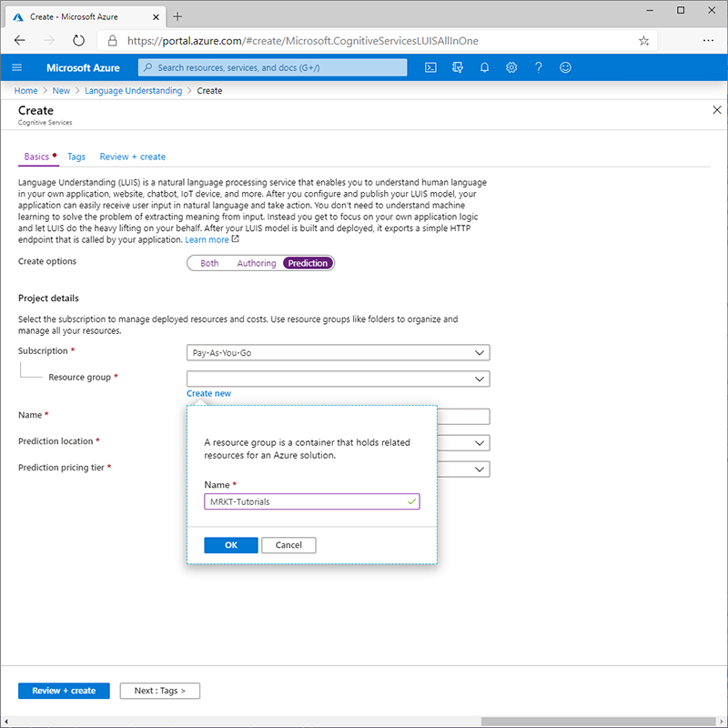Viewport: 728px width, 728px height.
Task: Focus the Search resources, services, and docs box
Action: (x=272, y=67)
